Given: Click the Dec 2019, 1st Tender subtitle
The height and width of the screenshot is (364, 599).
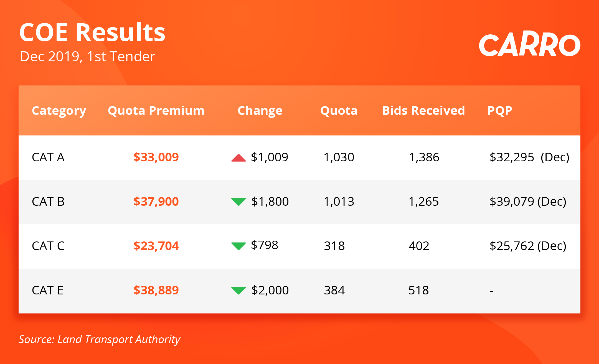Looking at the screenshot, I should pyautogui.click(x=88, y=57).
